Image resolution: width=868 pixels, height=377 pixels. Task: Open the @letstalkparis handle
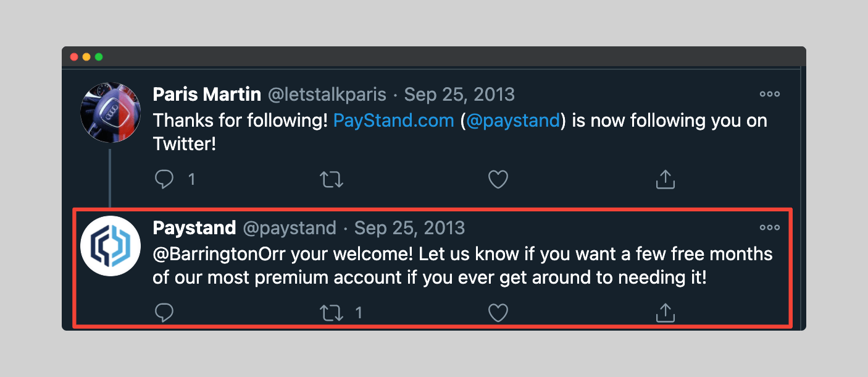click(x=327, y=95)
